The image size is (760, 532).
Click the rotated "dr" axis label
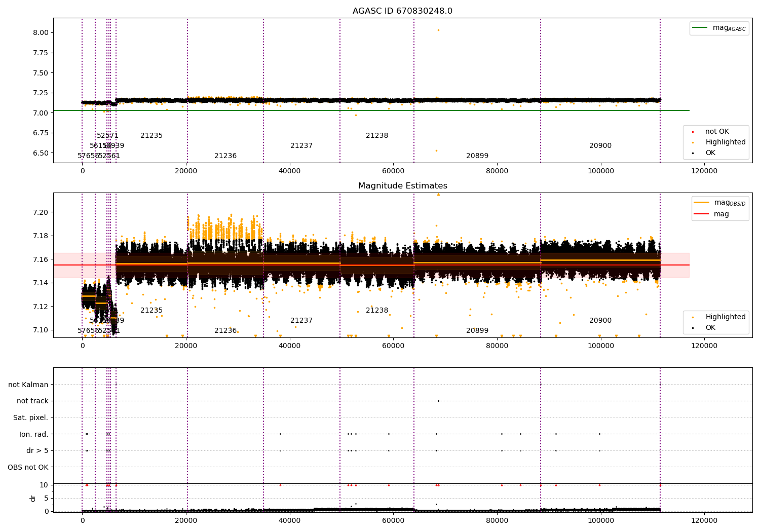tap(33, 498)
